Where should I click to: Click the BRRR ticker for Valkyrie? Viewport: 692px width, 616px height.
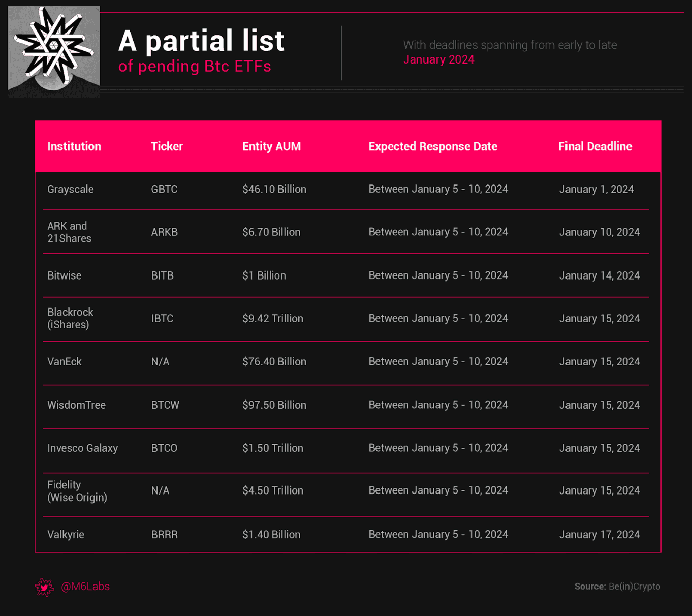[x=164, y=535]
